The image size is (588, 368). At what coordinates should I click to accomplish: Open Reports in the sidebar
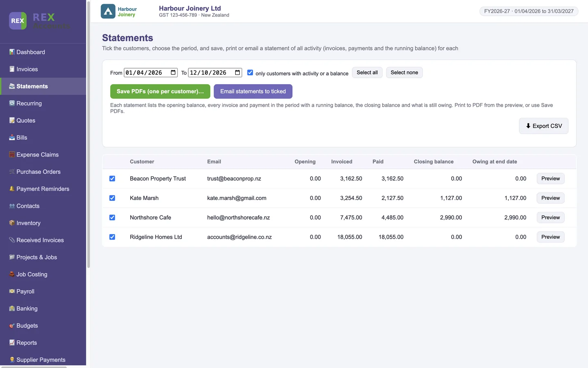click(43, 343)
